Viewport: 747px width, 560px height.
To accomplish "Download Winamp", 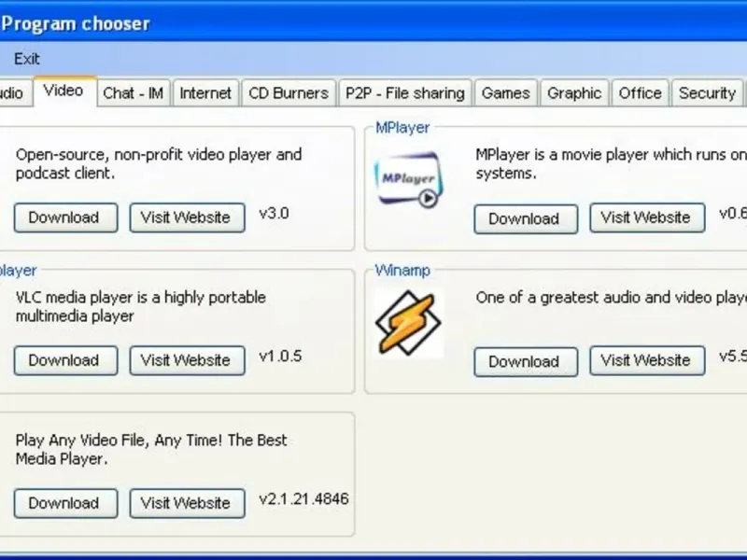I will click(x=526, y=362).
